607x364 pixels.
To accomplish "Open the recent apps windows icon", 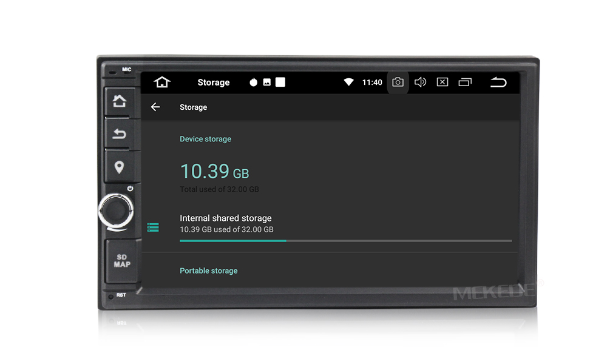I will [x=465, y=82].
